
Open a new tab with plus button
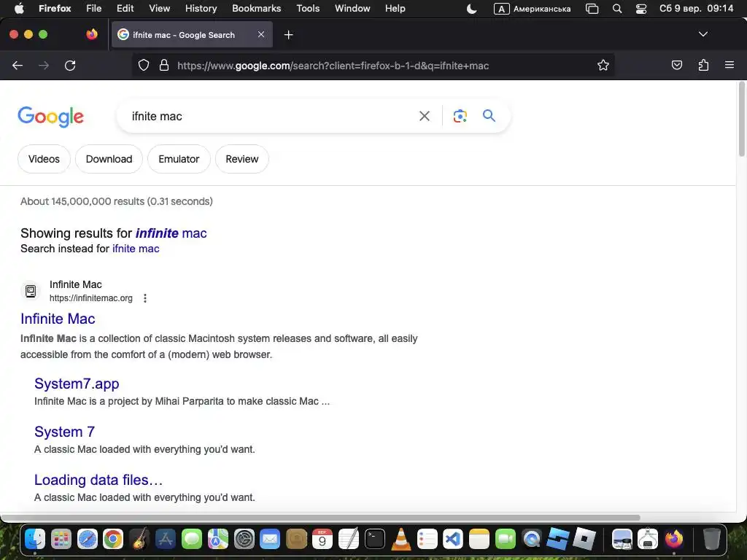point(288,35)
